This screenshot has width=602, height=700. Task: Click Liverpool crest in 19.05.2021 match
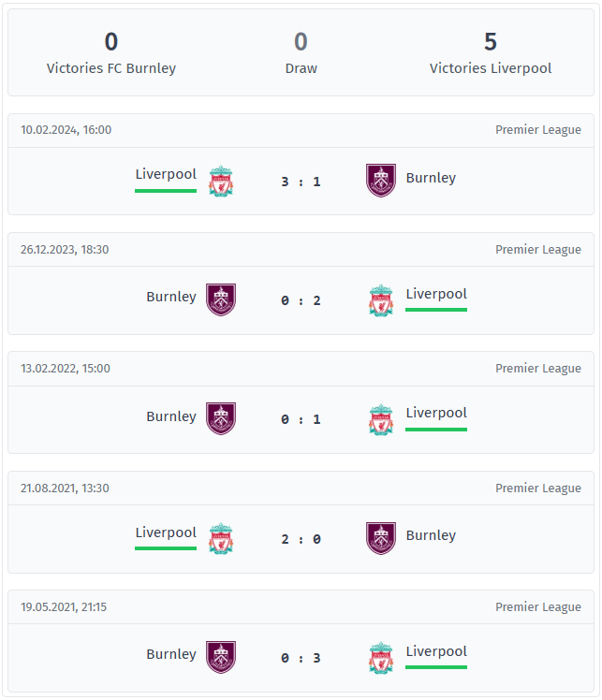[381, 658]
